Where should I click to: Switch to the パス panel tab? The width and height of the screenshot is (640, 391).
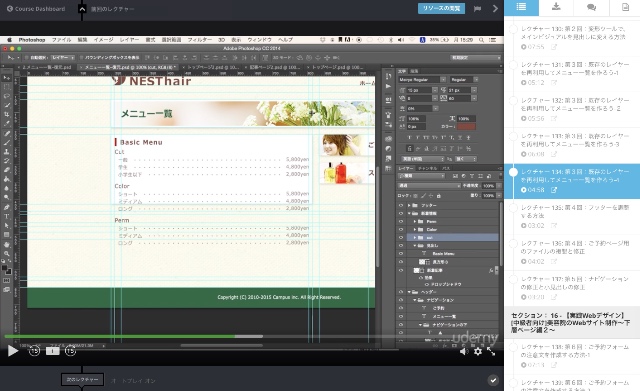[x=446, y=168]
